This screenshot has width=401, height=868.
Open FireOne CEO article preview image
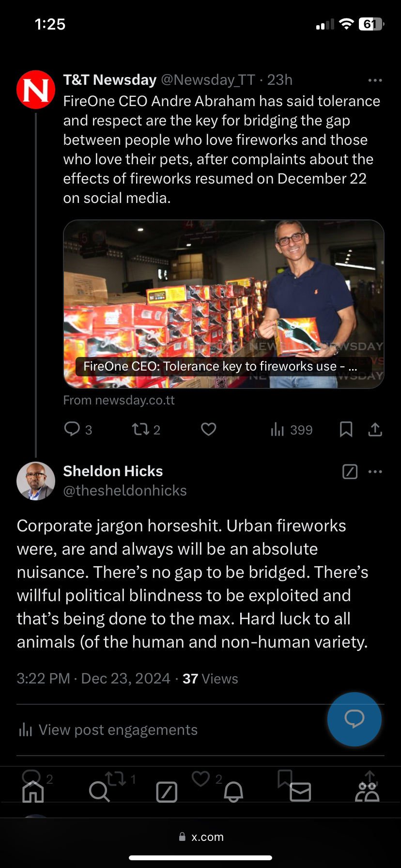click(x=223, y=304)
